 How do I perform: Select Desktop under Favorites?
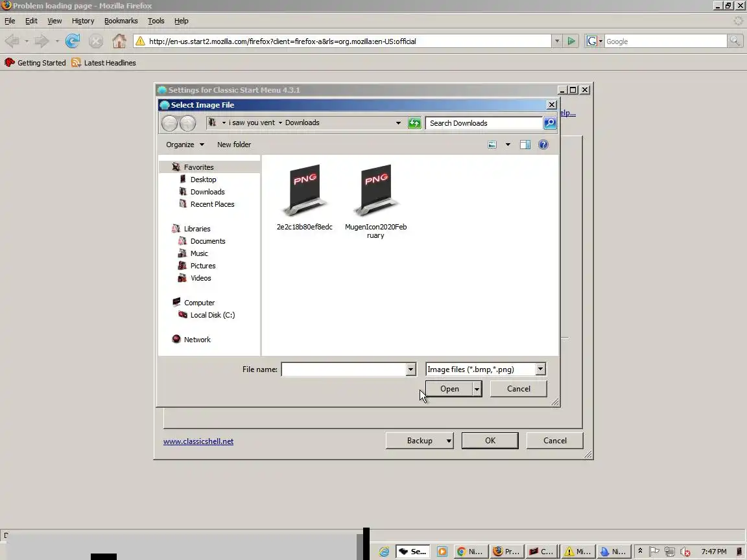pos(203,180)
